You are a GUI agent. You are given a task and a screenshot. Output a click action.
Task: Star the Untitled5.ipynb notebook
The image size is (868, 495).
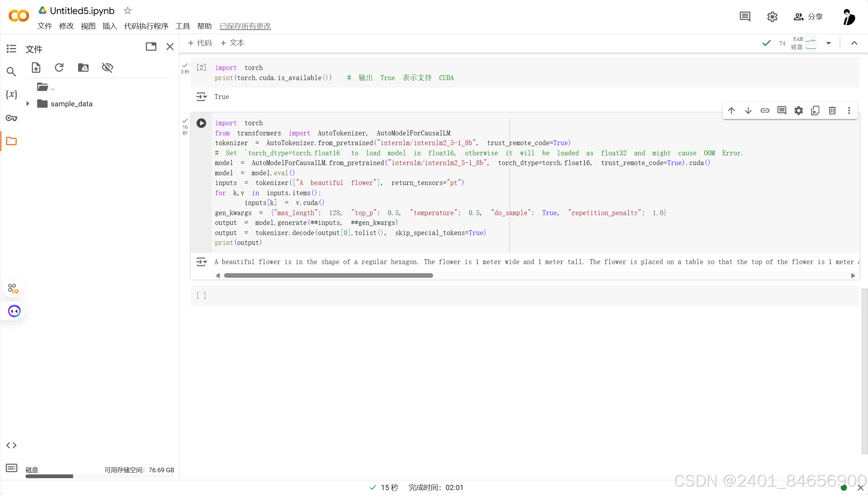click(x=127, y=11)
